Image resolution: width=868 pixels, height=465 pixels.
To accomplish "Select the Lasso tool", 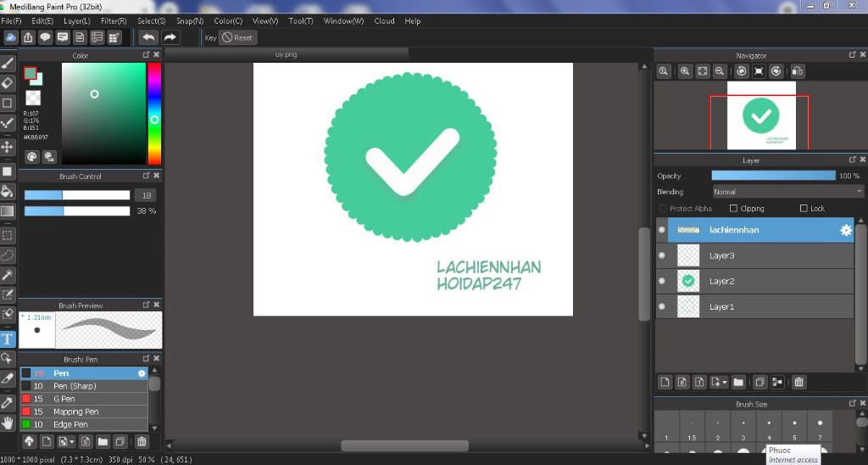I will coord(7,255).
